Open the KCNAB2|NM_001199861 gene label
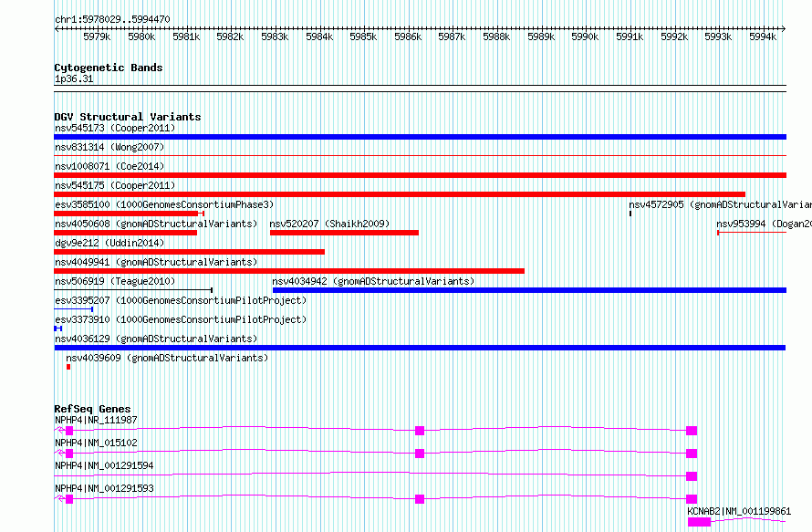The width and height of the screenshot is (812, 532). (739, 511)
